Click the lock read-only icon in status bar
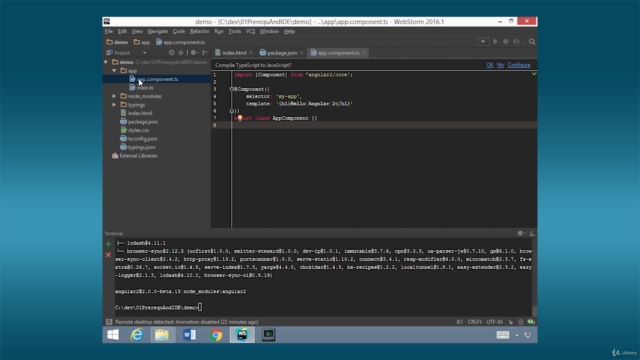Screen dimensions: 640x360 511,322
